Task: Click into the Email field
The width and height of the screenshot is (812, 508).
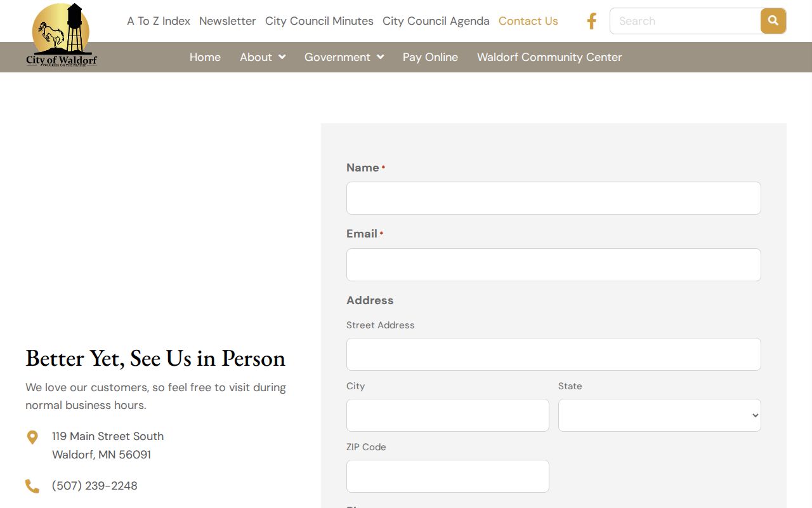Action: (554, 265)
